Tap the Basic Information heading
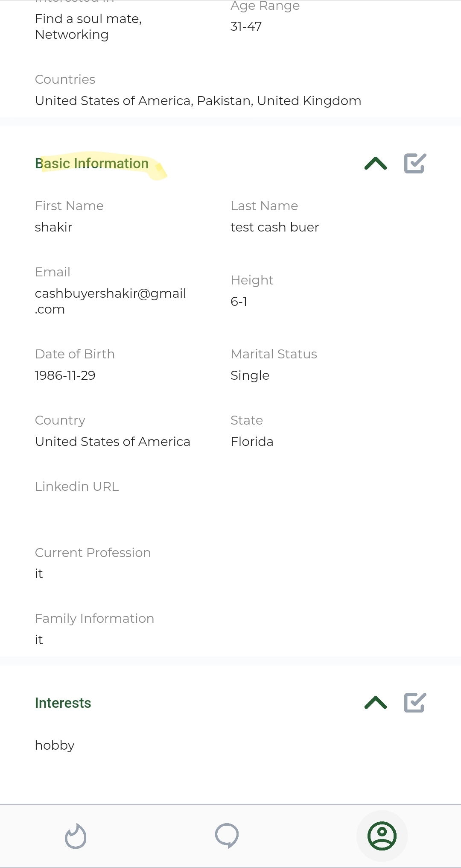Viewport: 461px width, 868px height. (x=92, y=164)
